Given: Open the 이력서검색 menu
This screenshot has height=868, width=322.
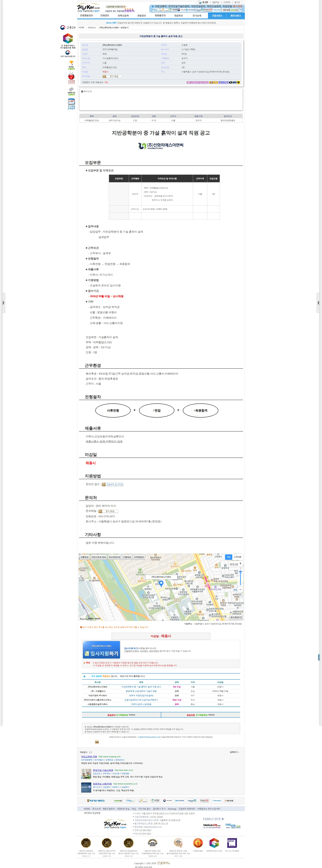Looking at the screenshot, I should [123, 15].
